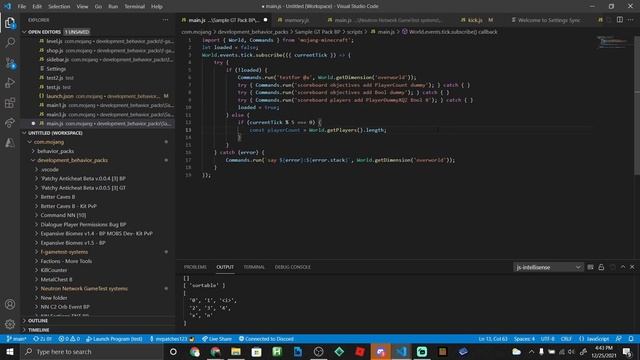Clear the output panel
The image size is (640, 360).
click(x=590, y=267)
